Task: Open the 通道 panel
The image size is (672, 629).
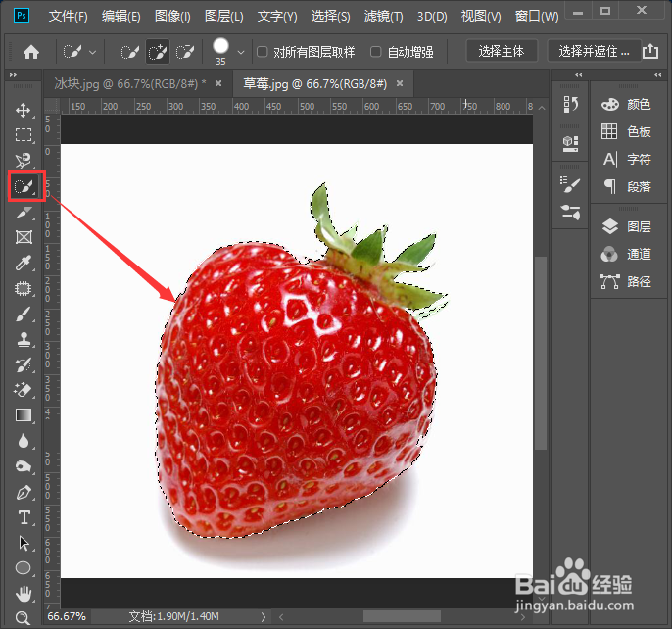Action: pyautogui.click(x=626, y=254)
